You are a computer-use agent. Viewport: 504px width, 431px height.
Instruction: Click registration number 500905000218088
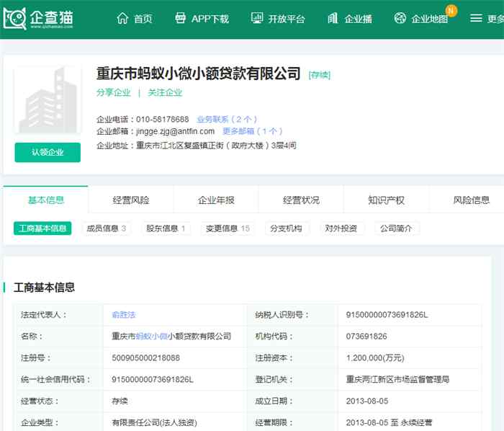tap(145, 357)
